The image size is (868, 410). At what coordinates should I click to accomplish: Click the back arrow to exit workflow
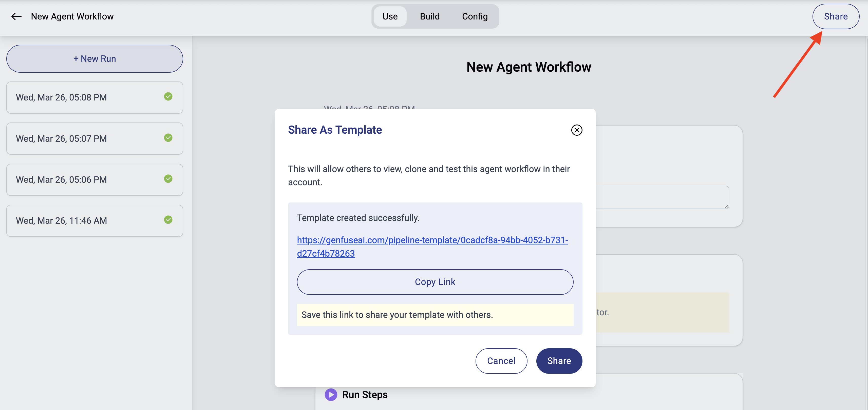click(x=16, y=16)
